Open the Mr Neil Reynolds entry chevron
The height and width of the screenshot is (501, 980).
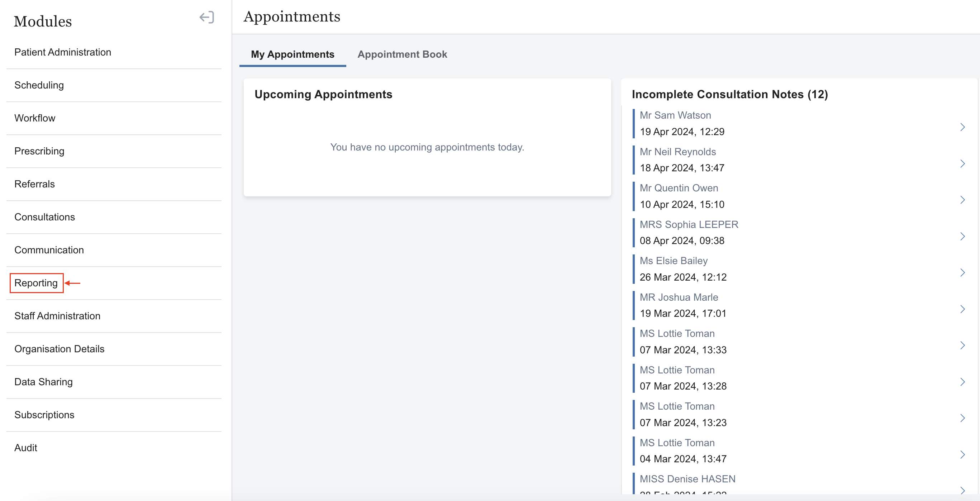pyautogui.click(x=962, y=163)
